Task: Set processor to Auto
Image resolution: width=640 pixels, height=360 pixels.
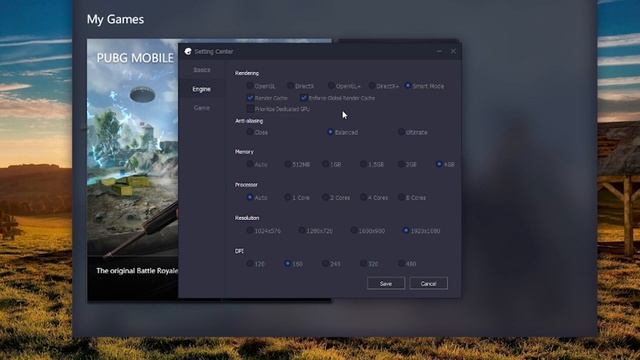Action: coord(250,197)
